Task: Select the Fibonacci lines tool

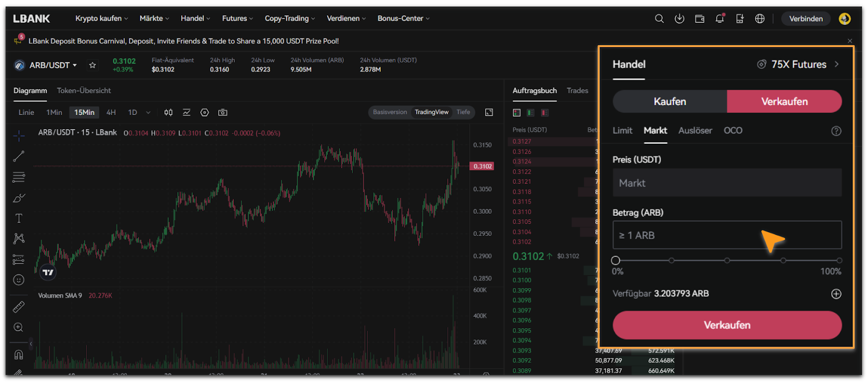Action: coord(19,177)
